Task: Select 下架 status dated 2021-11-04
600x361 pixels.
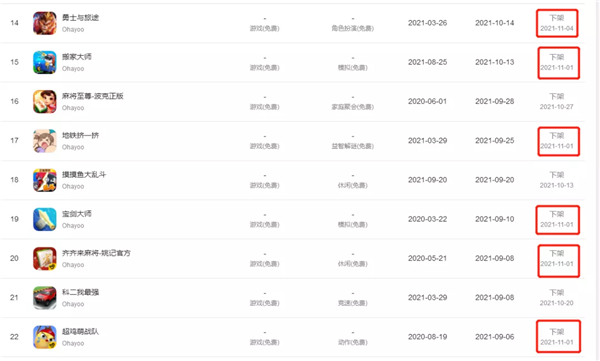Action: (x=557, y=23)
